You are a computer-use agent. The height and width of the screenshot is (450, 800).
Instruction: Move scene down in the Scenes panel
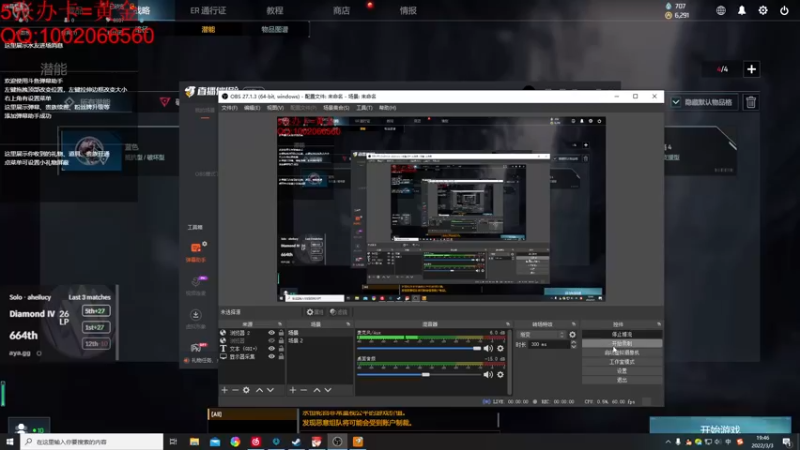tap(328, 390)
